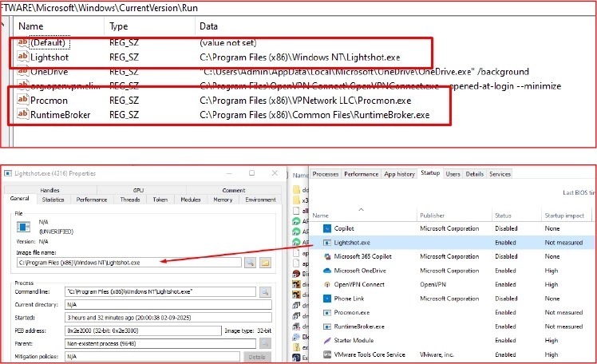Click the OpenVPN Connect startup icon
Screen dimensions: 597x364
[x=327, y=284]
